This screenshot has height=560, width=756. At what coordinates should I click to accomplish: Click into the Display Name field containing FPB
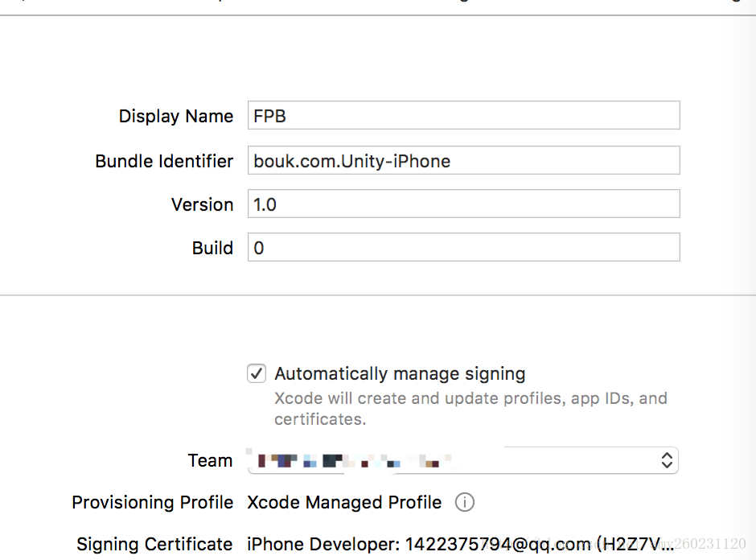click(x=464, y=115)
